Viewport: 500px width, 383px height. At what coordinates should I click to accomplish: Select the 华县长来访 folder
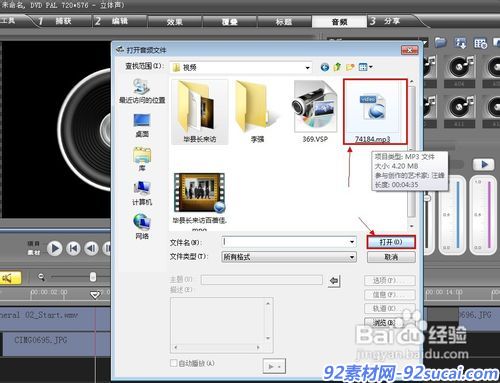(200, 112)
